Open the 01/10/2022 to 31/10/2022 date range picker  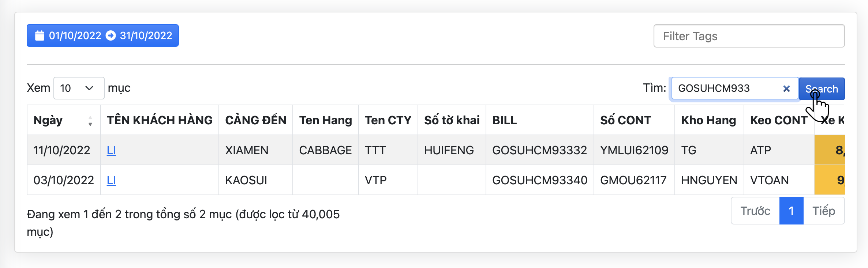coord(102,35)
